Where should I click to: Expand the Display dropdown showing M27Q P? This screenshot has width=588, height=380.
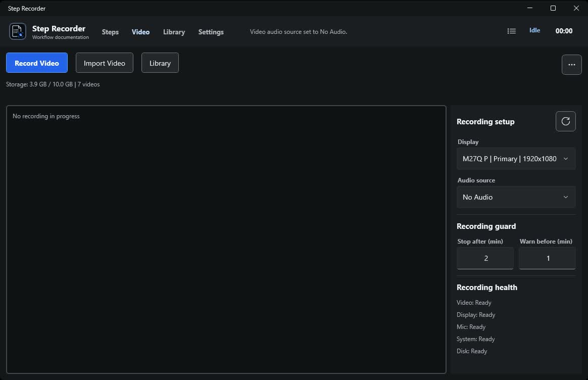tap(516, 159)
